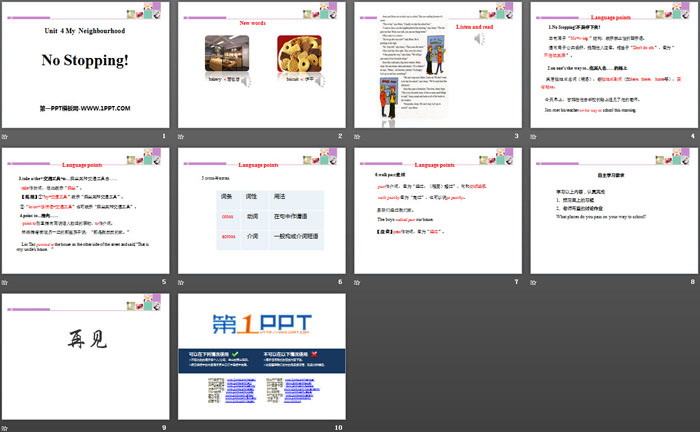This screenshot has width=700, height=432.
Task: Select slide 2 New words thumbnail
Action: [x=262, y=65]
